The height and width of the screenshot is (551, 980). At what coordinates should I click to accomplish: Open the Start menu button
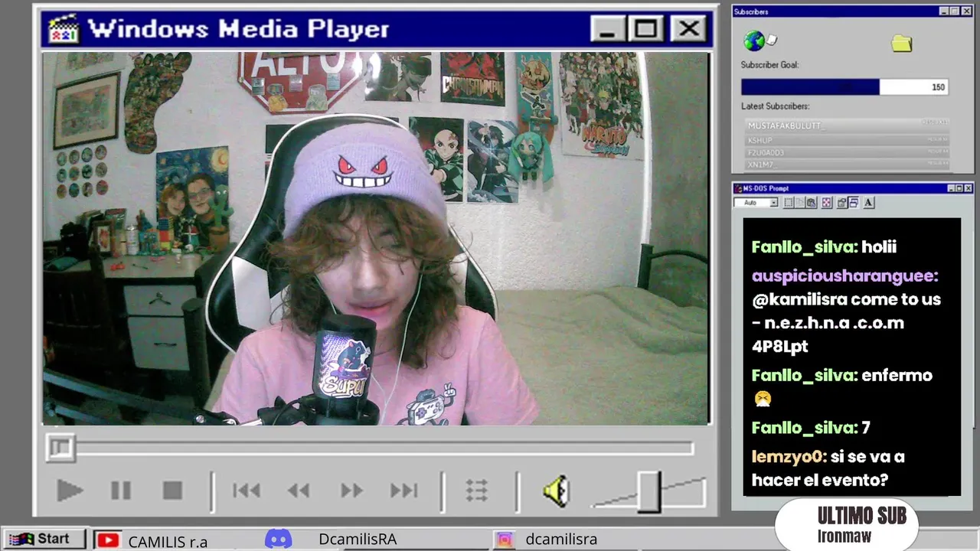click(x=43, y=539)
